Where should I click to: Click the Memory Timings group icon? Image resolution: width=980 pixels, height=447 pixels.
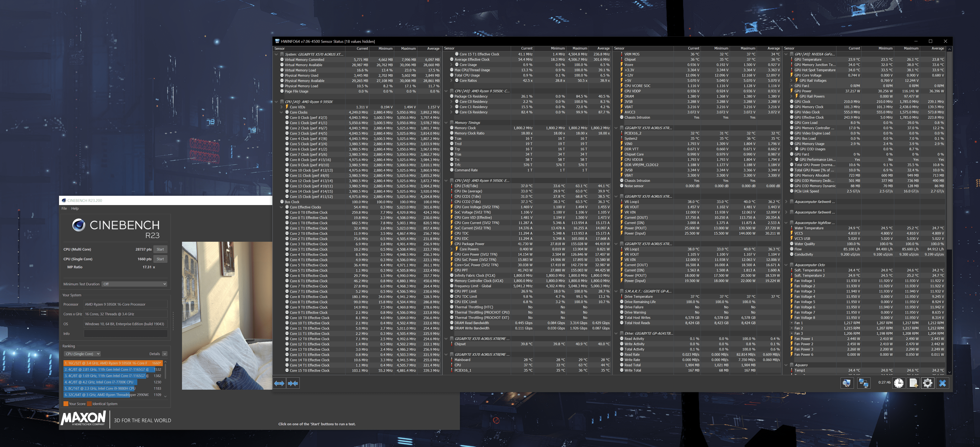(x=452, y=123)
